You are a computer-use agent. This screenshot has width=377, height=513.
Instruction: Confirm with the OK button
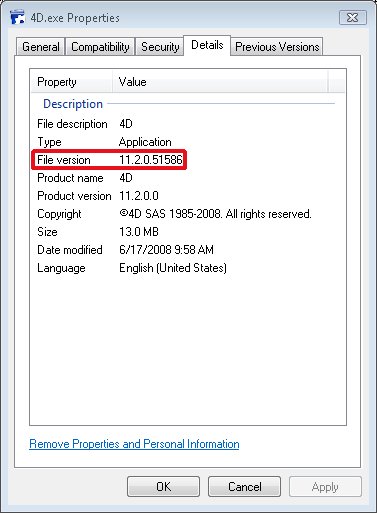pyautogui.click(x=163, y=487)
